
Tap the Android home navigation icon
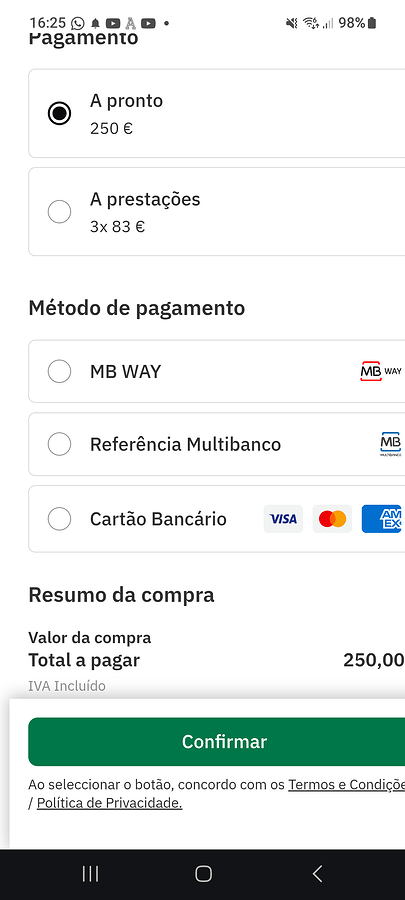click(203, 874)
